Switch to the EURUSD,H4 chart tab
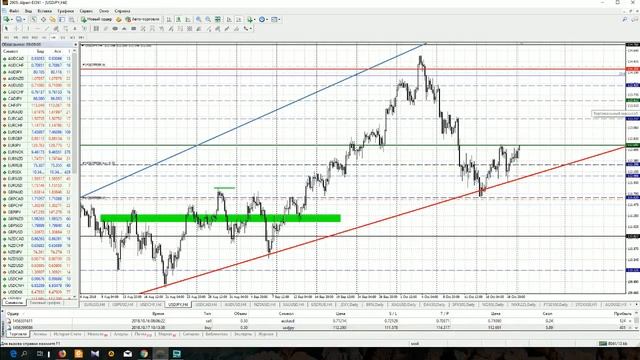 [94, 305]
